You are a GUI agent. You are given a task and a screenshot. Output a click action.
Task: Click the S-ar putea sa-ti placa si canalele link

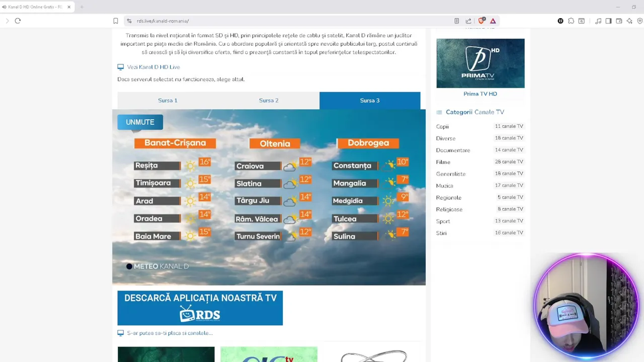coord(170,333)
